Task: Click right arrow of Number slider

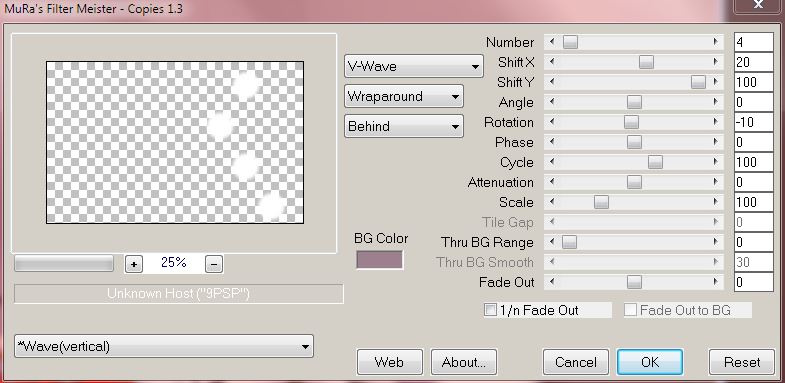Action: (x=716, y=42)
